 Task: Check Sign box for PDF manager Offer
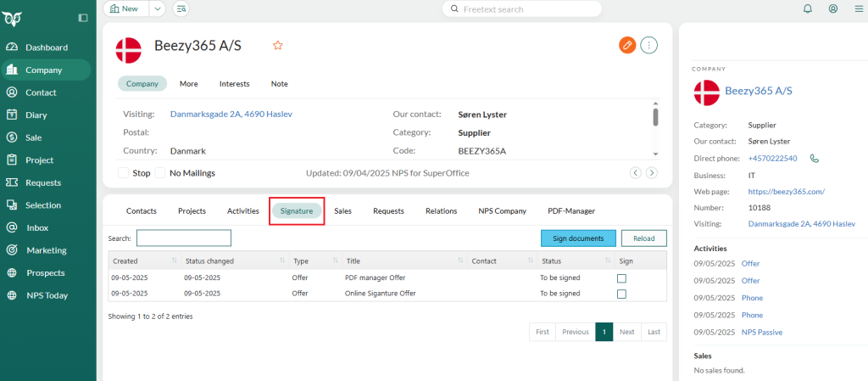click(621, 278)
